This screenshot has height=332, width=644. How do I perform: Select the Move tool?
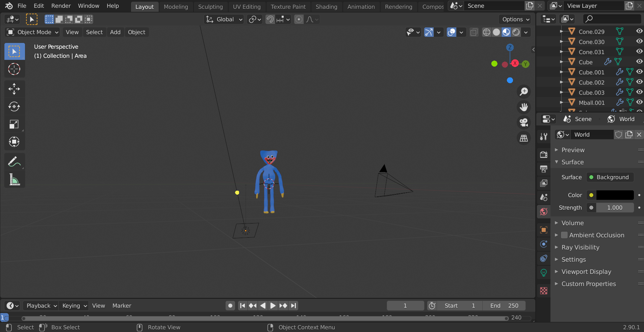coord(14,89)
